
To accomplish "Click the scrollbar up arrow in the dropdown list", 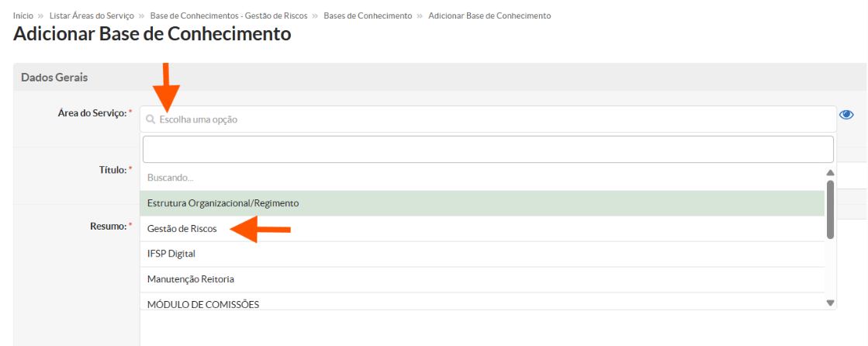I will [x=830, y=173].
